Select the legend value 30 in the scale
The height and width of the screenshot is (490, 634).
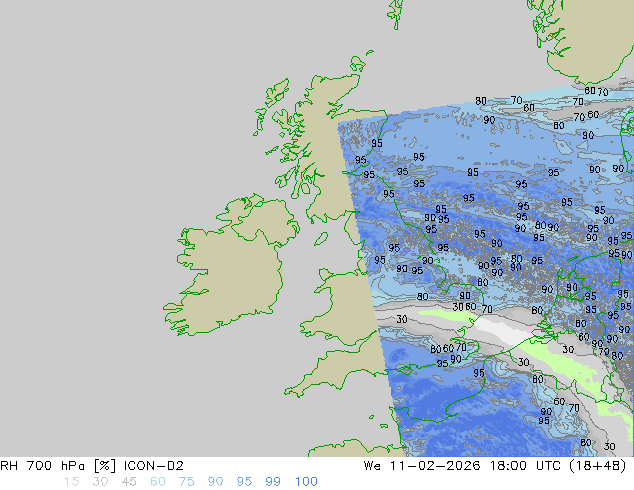pyautogui.click(x=100, y=482)
